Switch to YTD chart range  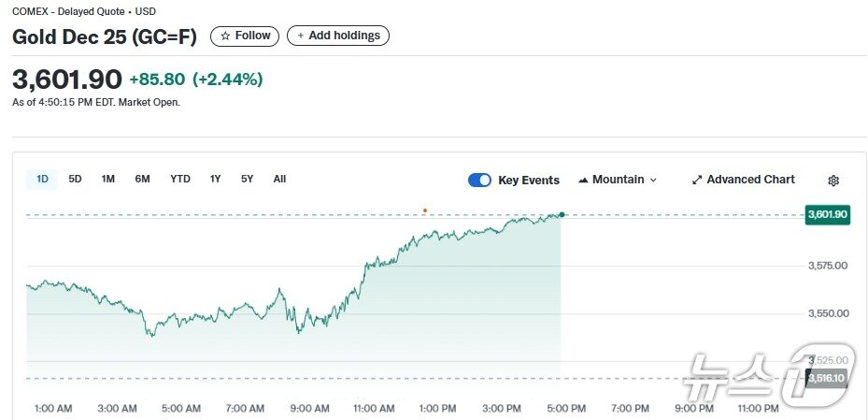click(x=180, y=179)
